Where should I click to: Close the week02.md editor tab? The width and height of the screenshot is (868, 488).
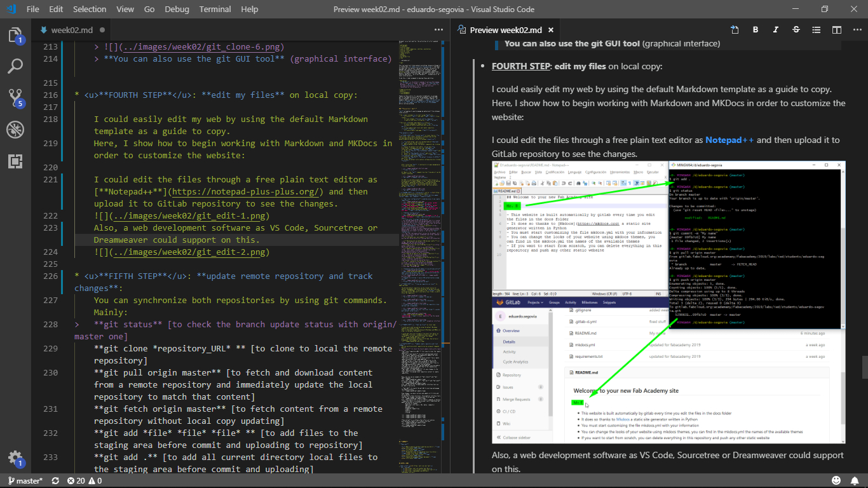[104, 30]
